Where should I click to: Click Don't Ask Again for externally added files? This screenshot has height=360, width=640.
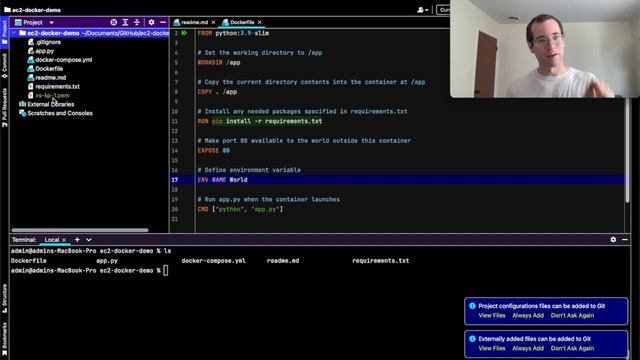(x=572, y=349)
